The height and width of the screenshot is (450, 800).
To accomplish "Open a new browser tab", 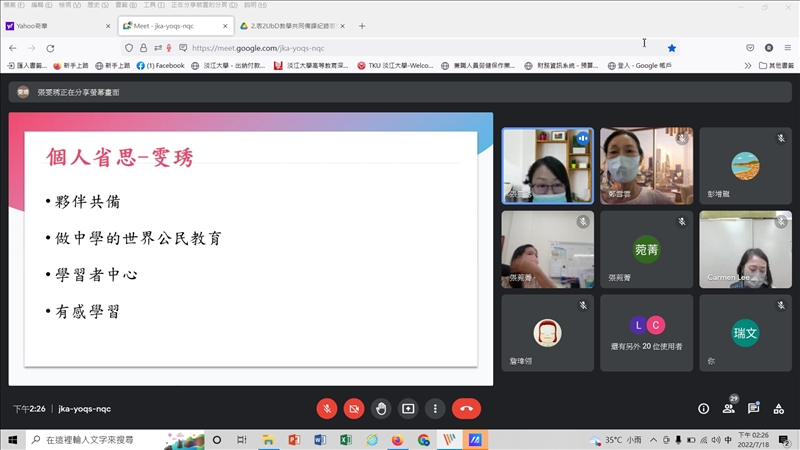I will 362,26.
